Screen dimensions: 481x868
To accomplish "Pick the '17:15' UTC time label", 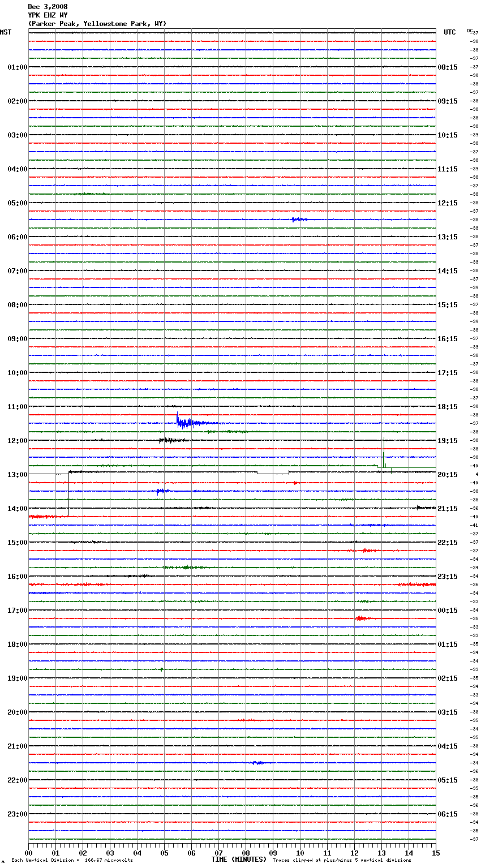I will pos(448,373).
